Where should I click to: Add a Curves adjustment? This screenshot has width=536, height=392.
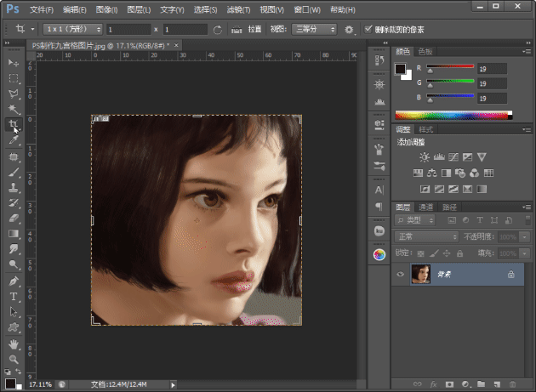[453, 156]
